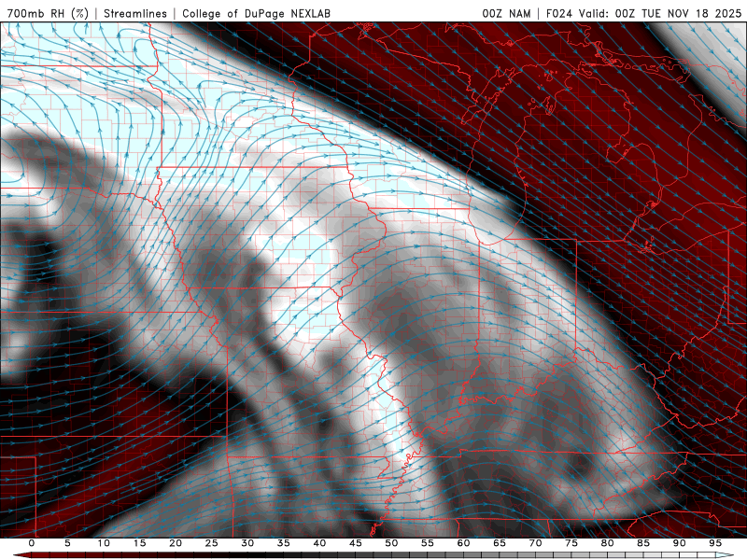Viewport: 747px width, 560px height.
Task: Click the '50' legend value
Action: tap(391, 543)
